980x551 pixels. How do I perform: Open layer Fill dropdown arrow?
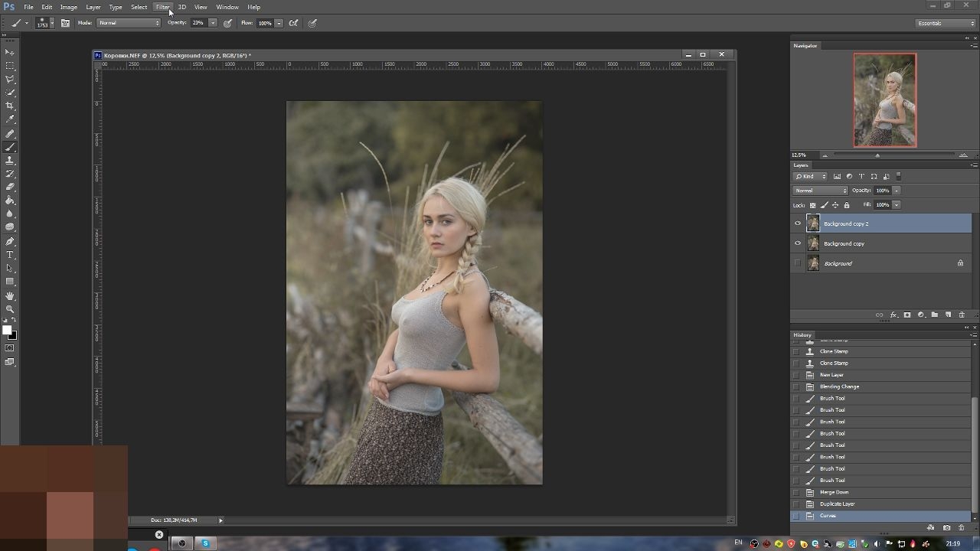897,205
